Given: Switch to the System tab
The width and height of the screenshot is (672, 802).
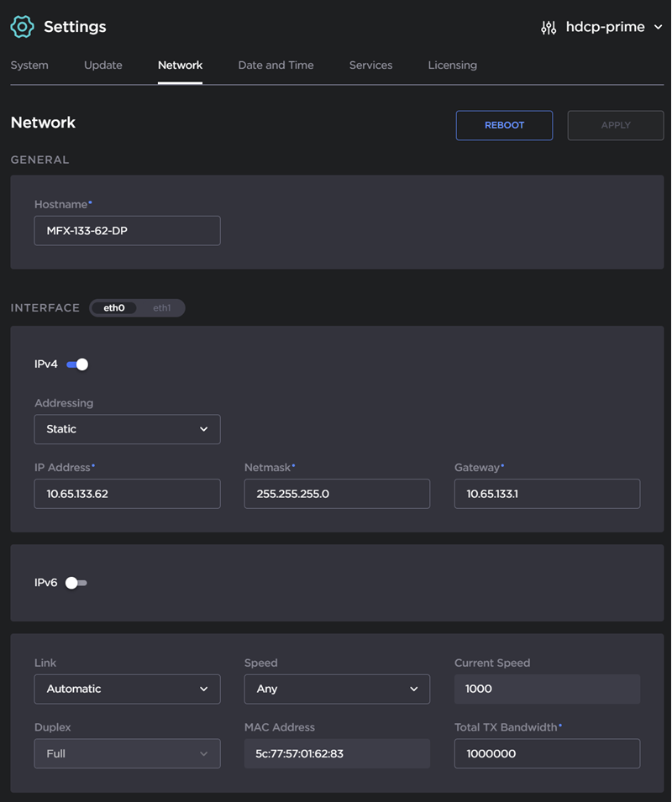Looking at the screenshot, I should pos(29,66).
